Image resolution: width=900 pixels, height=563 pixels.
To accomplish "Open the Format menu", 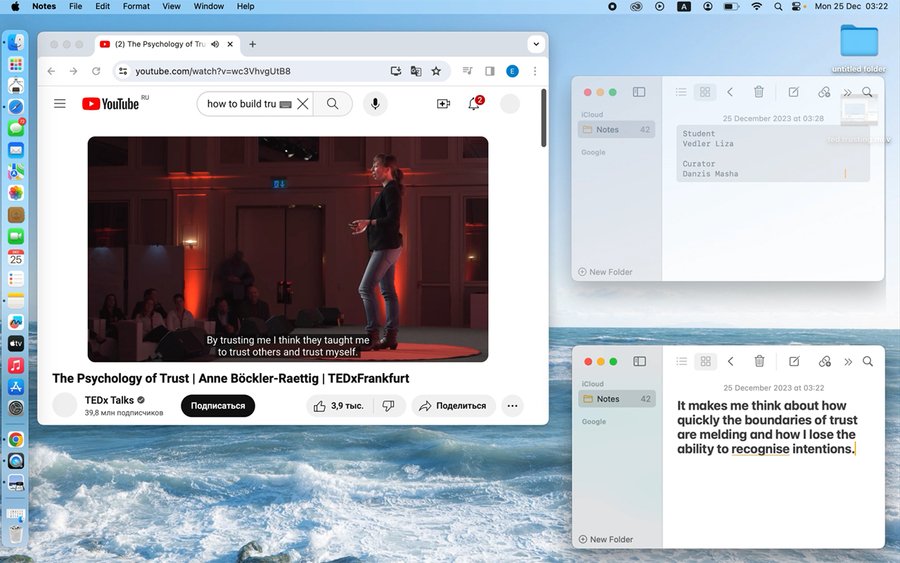I will pos(136,6).
